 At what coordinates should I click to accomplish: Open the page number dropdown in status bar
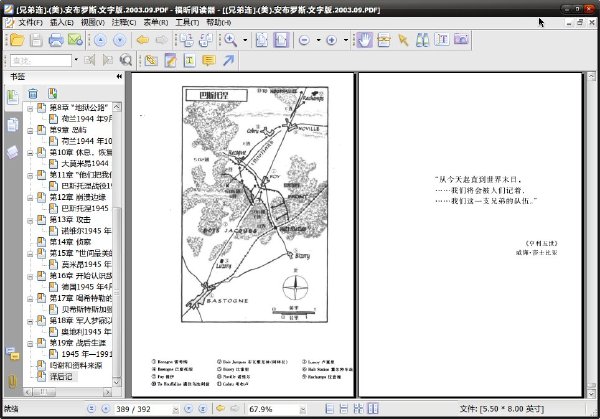(x=175, y=409)
